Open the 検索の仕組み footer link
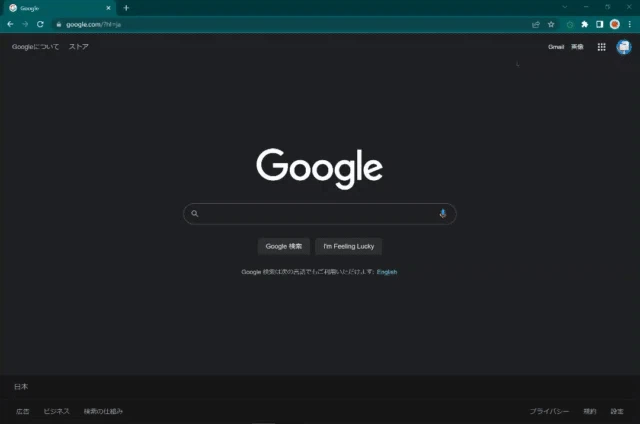This screenshot has width=640, height=424. click(103, 411)
